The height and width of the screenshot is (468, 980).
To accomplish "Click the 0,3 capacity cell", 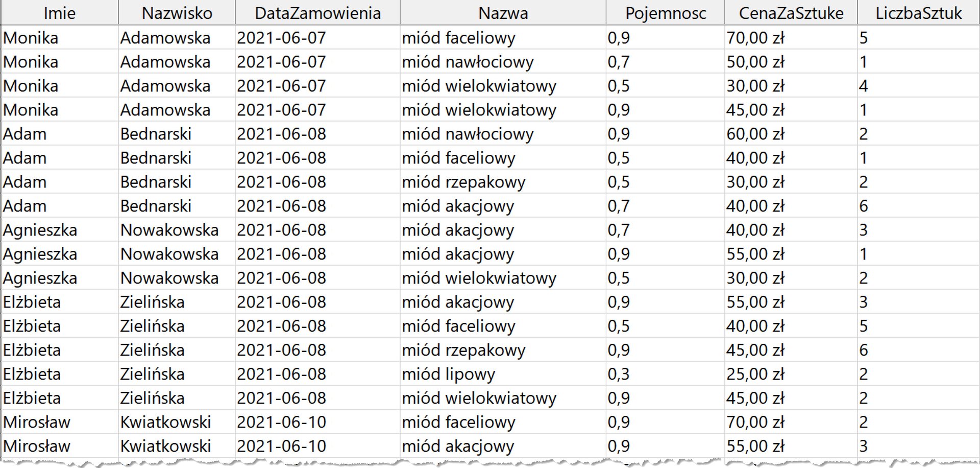I will [665, 373].
